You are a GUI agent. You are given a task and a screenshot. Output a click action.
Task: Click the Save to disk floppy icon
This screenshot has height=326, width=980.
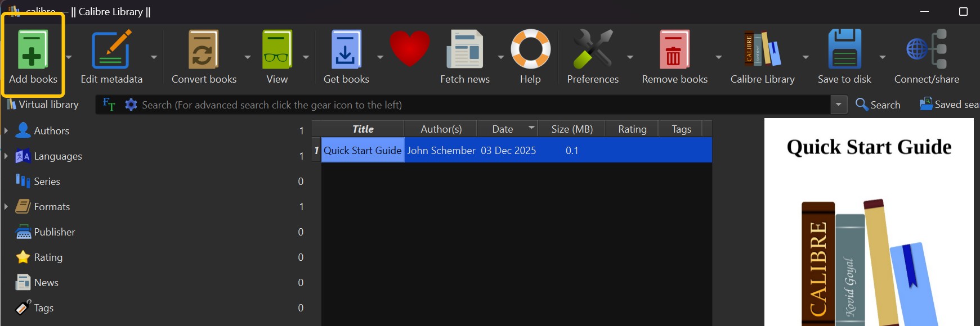click(x=844, y=49)
